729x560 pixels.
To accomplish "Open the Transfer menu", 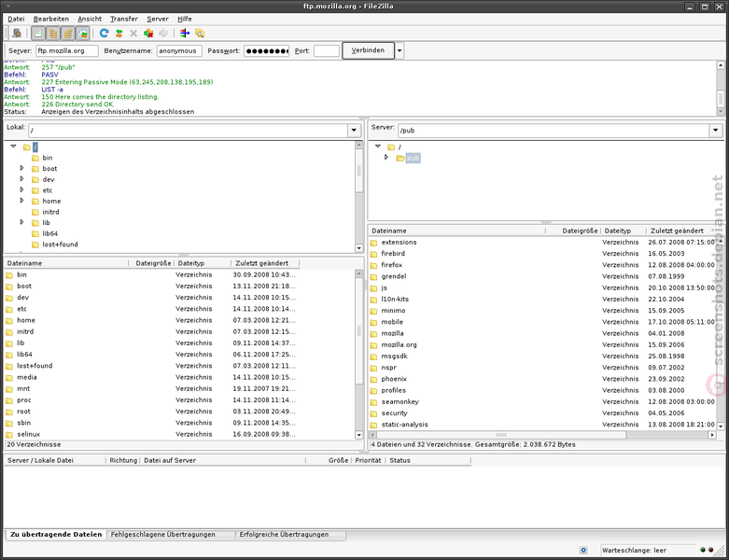I will click(123, 19).
